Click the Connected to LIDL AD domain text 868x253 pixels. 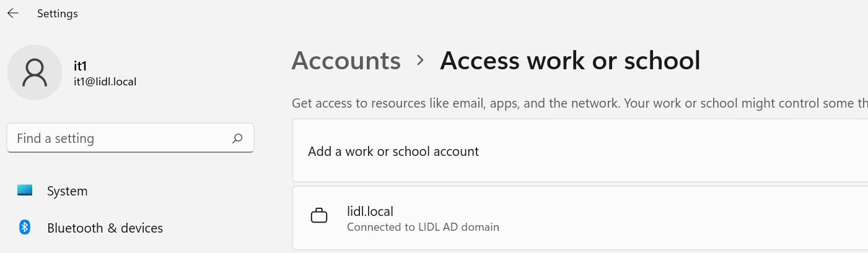[423, 227]
